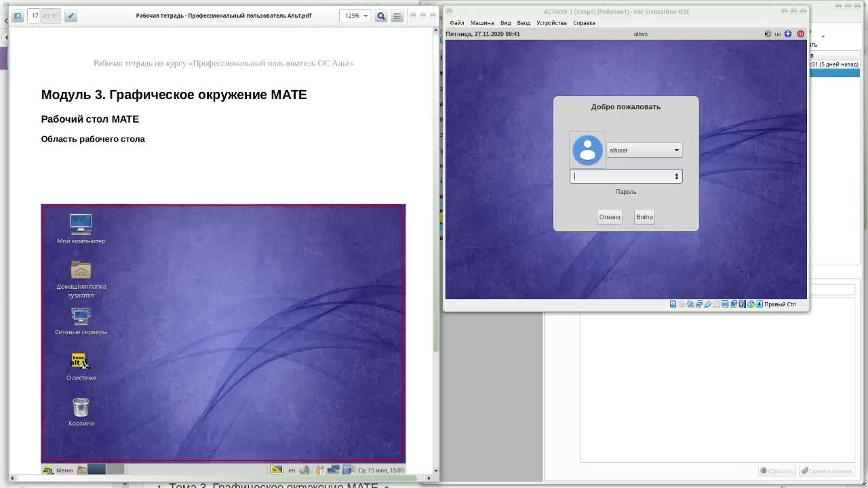Click the text Область рабочего стола in PDF

pos(93,139)
